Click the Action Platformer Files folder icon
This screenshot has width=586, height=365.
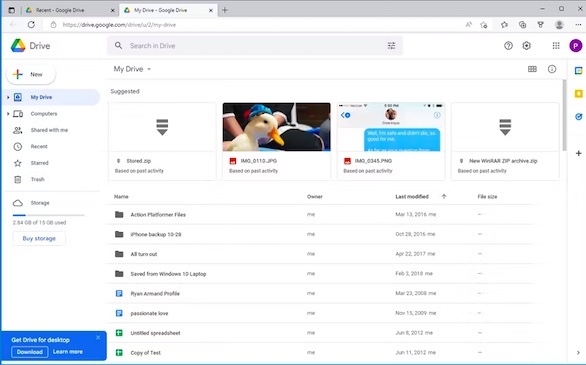pyautogui.click(x=119, y=214)
